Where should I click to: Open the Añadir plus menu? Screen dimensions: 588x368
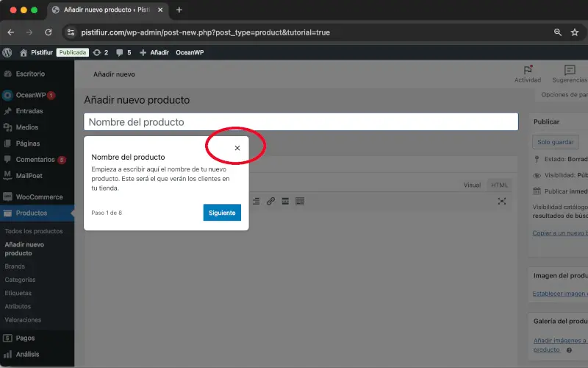coord(154,52)
